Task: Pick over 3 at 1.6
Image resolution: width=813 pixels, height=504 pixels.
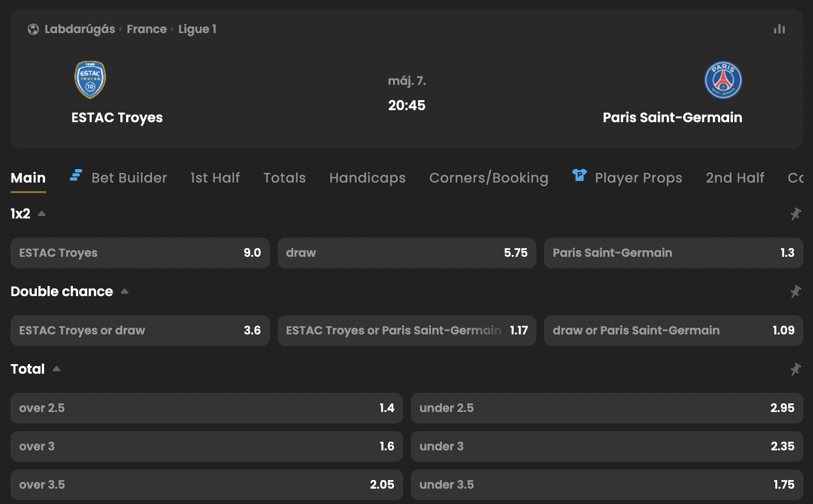Action: coord(207,447)
